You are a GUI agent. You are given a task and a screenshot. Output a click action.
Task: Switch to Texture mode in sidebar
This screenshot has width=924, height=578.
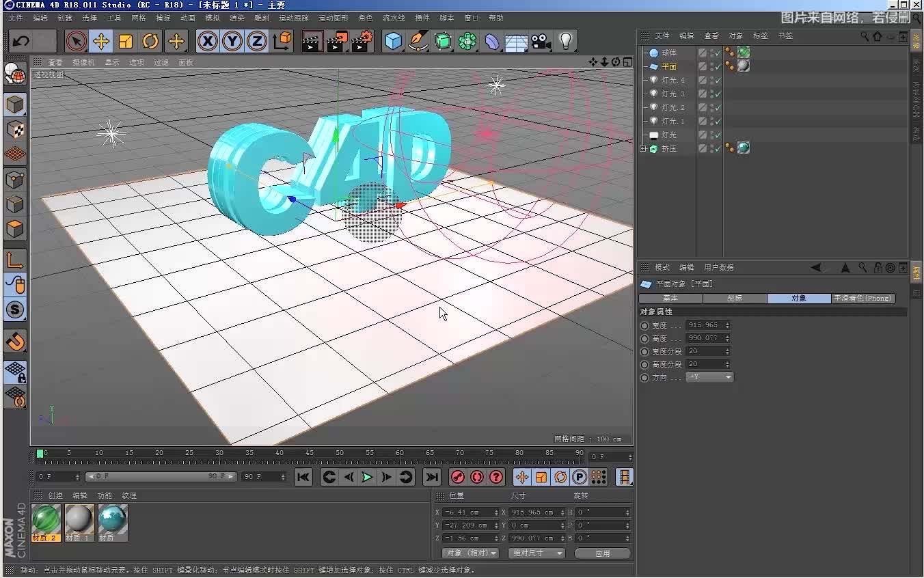tap(15, 130)
